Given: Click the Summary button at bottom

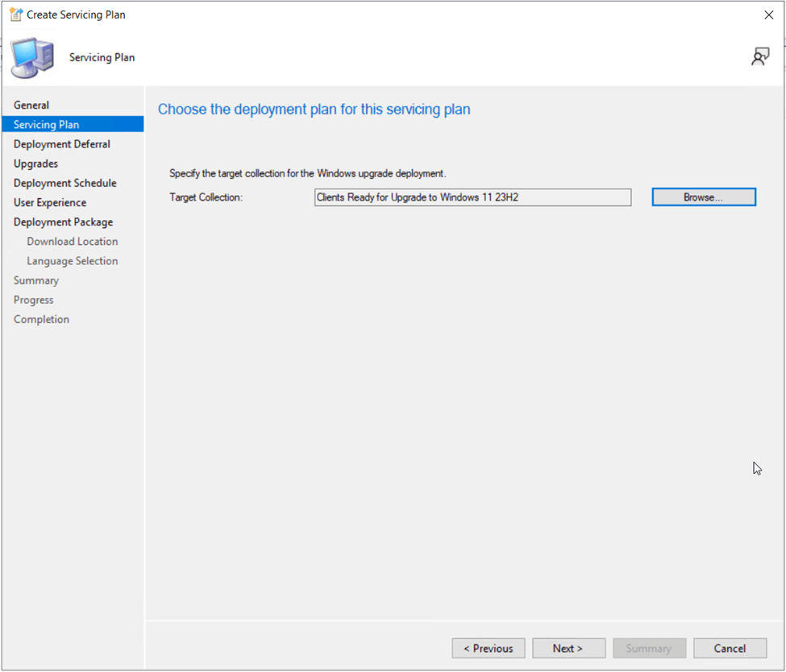Looking at the screenshot, I should point(649,649).
